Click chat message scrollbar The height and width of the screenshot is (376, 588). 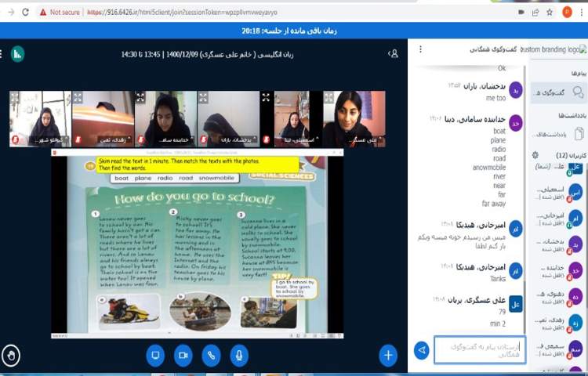pos(524,305)
